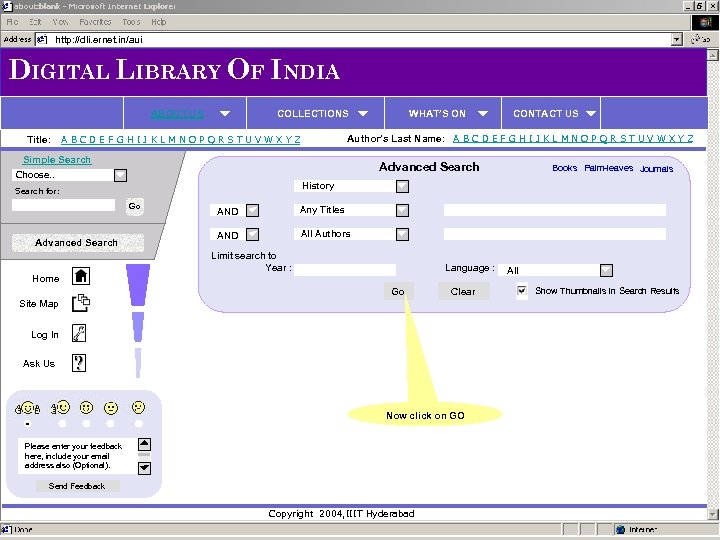Click the browser Go icon beside address bar
The image size is (720, 540).
pos(701,39)
